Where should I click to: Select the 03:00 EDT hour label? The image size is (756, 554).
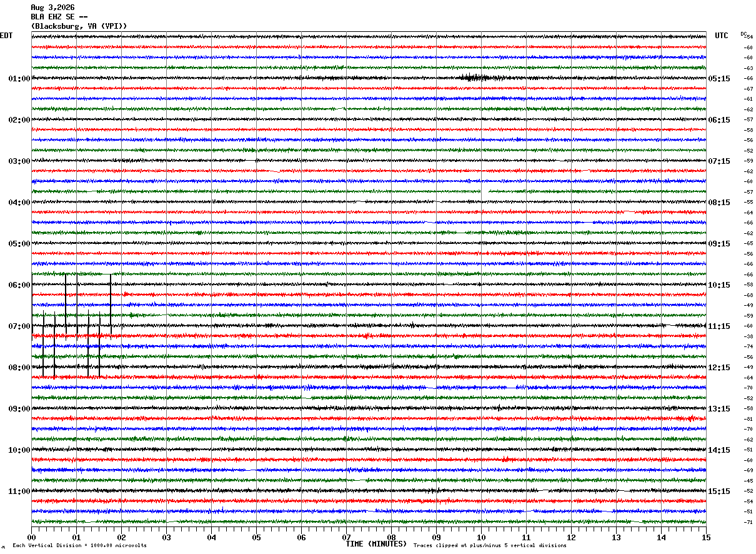pyautogui.click(x=19, y=161)
